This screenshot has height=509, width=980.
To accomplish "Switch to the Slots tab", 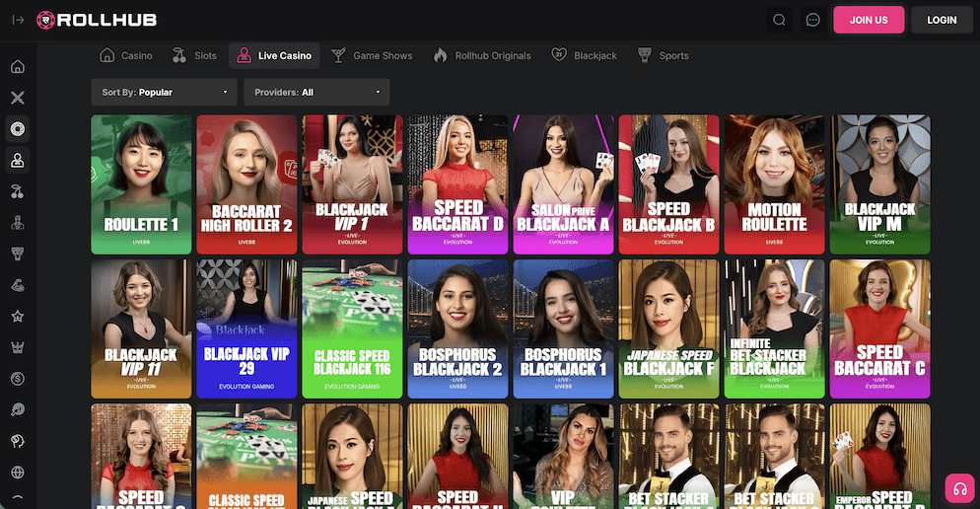I will 194,55.
